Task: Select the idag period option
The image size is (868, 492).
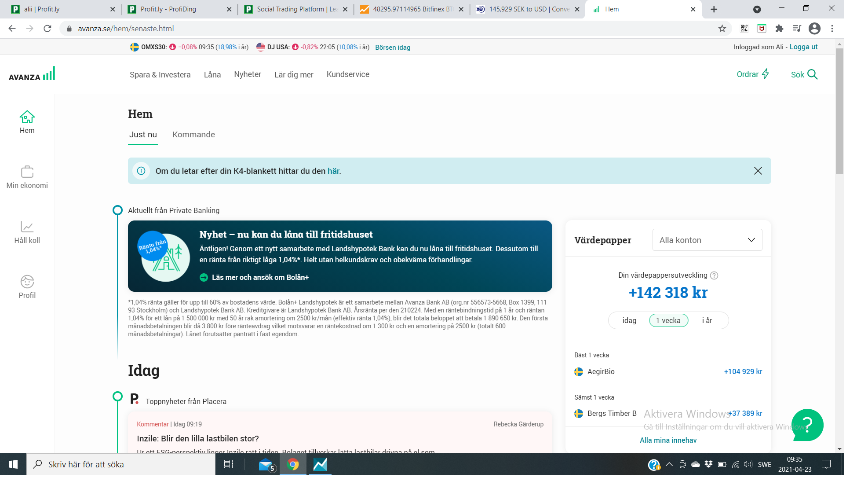Action: (x=629, y=320)
